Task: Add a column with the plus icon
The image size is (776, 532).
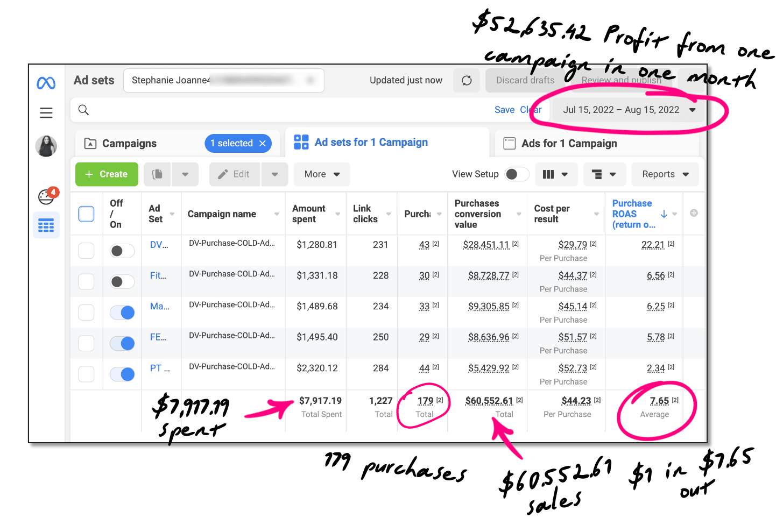Action: (x=694, y=213)
